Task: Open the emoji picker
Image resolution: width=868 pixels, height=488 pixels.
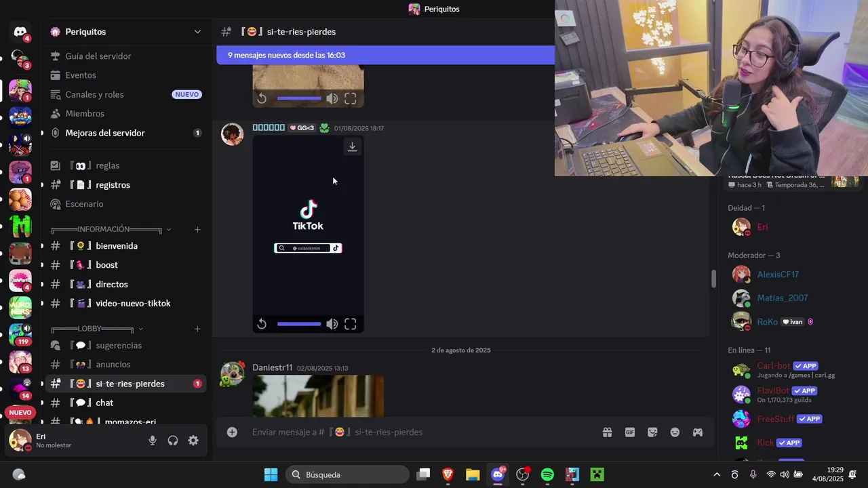Action: 675,432
